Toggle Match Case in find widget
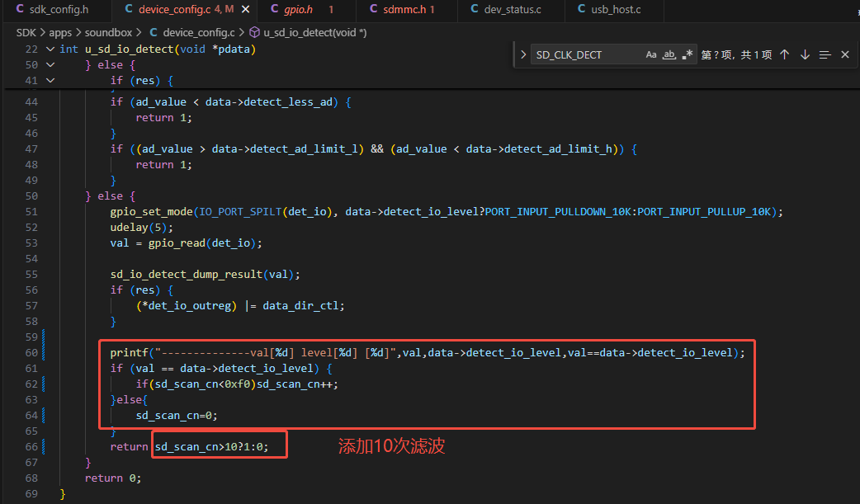The width and height of the screenshot is (860, 504). [x=651, y=54]
